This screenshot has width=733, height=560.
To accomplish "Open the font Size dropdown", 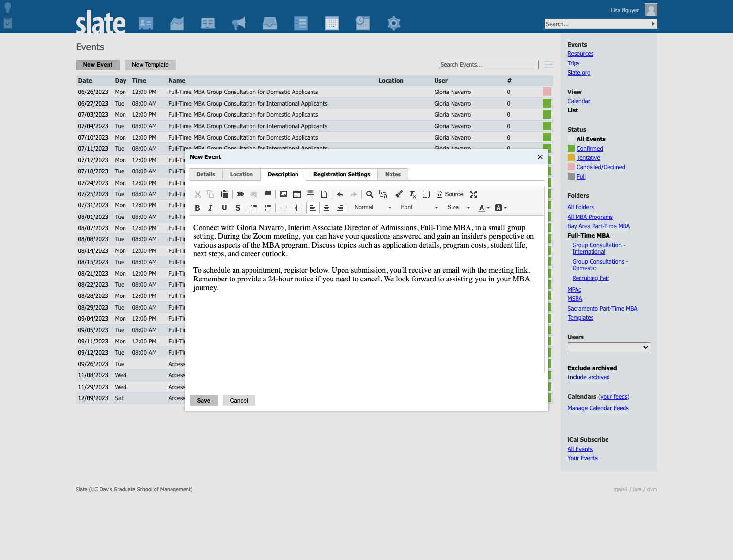I will pos(458,208).
